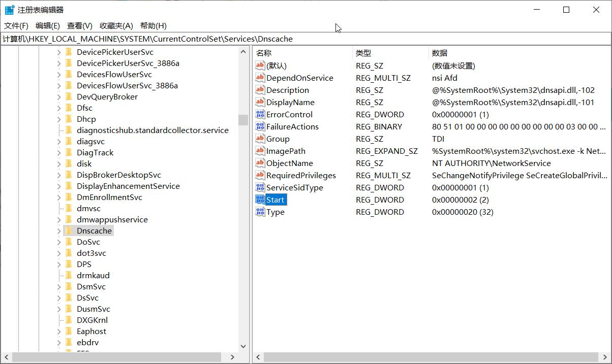The height and width of the screenshot is (364, 612).
Task: Click the folder icon beside DXGKrnl
Action: (70, 320)
